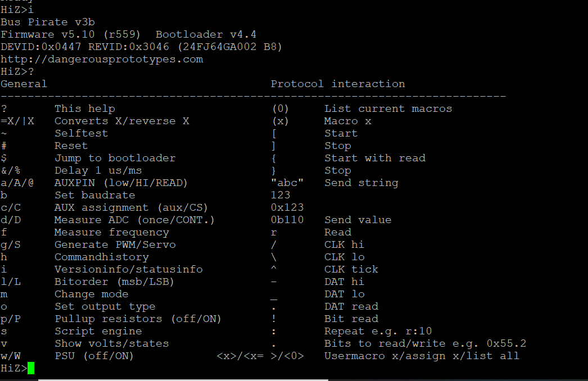The width and height of the screenshot is (588, 381).
Task: Click the "Generate PWM/Servo" help entry
Action: (x=115, y=244)
